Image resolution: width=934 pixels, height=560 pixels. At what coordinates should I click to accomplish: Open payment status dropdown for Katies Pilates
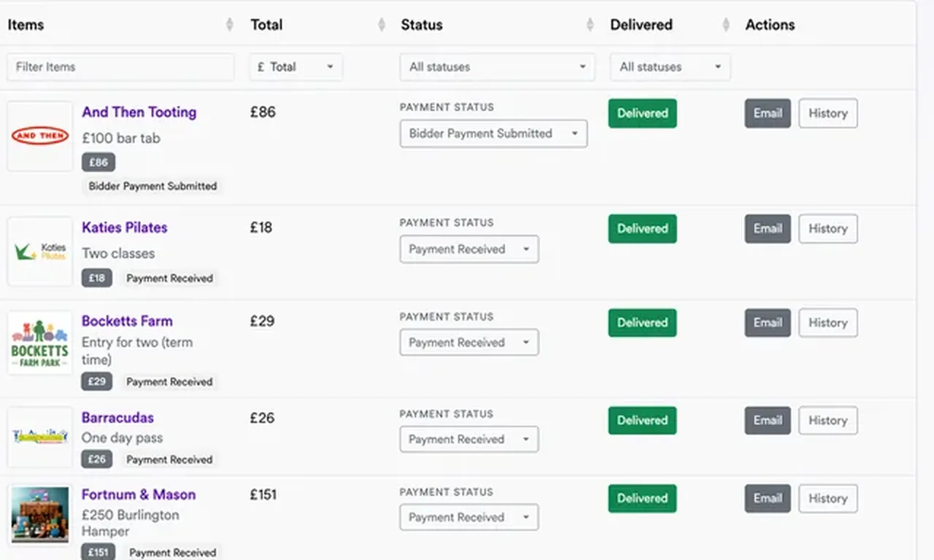469,249
